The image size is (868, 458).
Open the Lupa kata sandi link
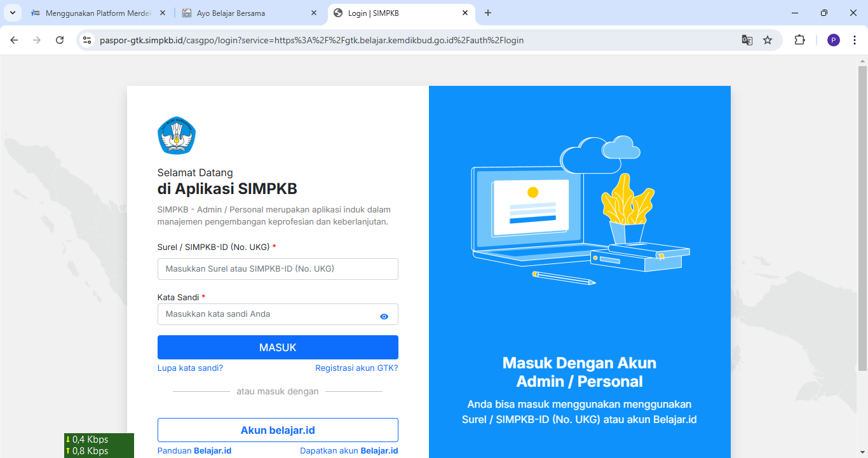tap(190, 368)
